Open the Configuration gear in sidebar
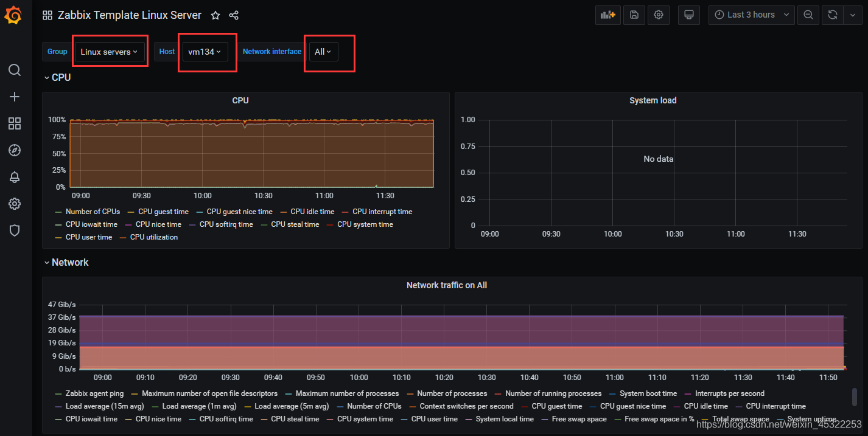The width and height of the screenshot is (868, 436). 15,204
